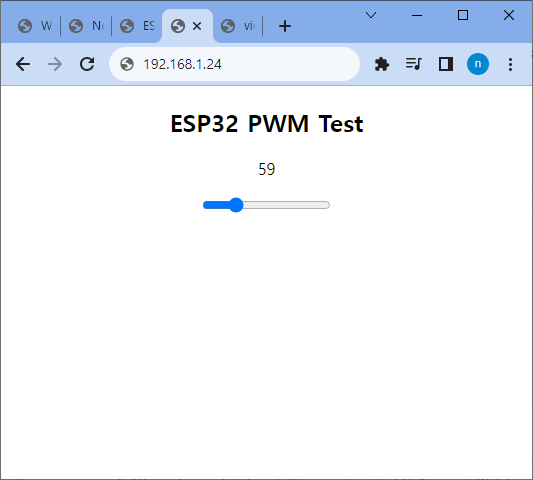Toggle the browser side panel
533x480 pixels.
click(x=446, y=64)
